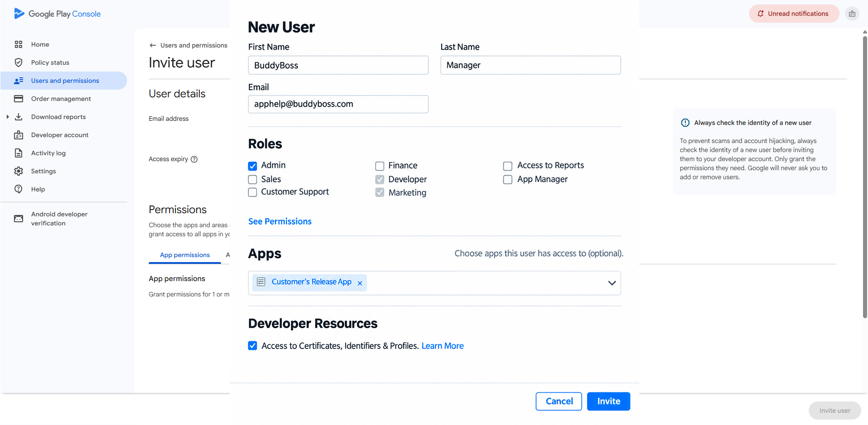Toggle the Developer role checkbox
The width and height of the screenshot is (868, 425).
(380, 180)
